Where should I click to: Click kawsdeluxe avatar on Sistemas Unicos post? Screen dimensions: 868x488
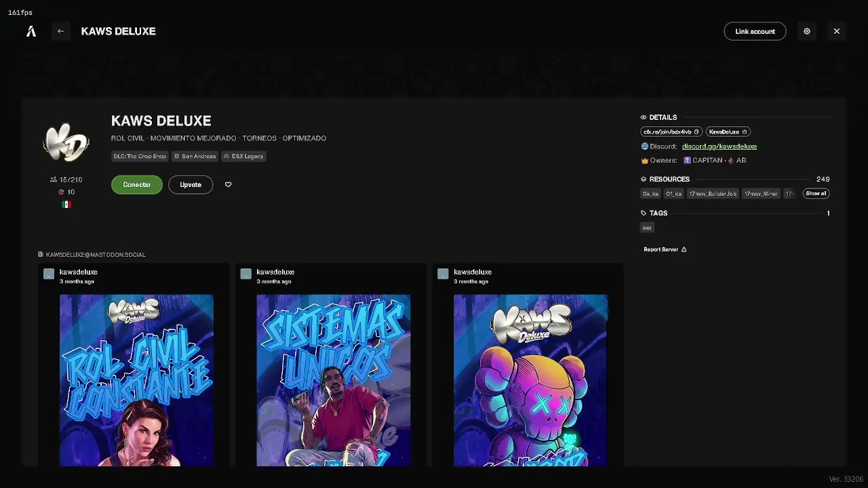[x=246, y=274]
